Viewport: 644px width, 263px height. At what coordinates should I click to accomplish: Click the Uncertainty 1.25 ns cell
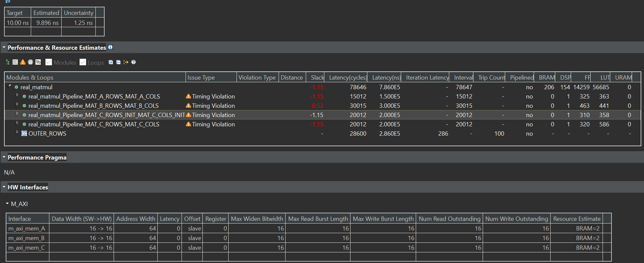[79, 23]
